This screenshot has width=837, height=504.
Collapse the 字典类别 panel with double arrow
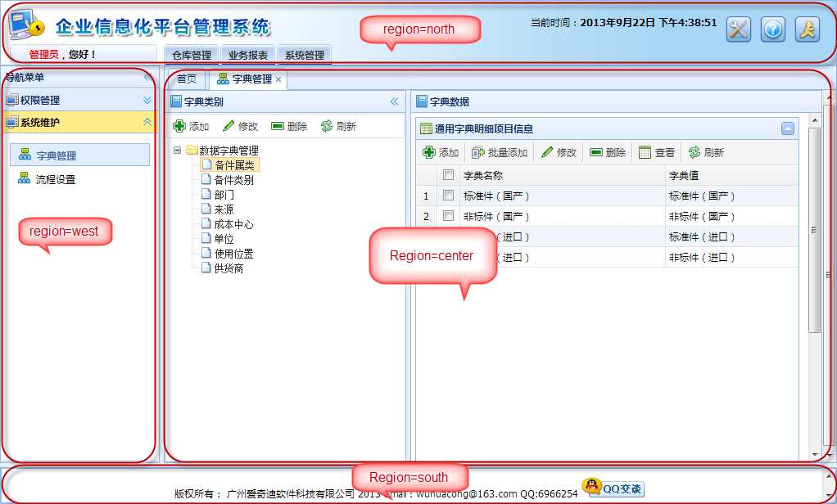pos(395,101)
